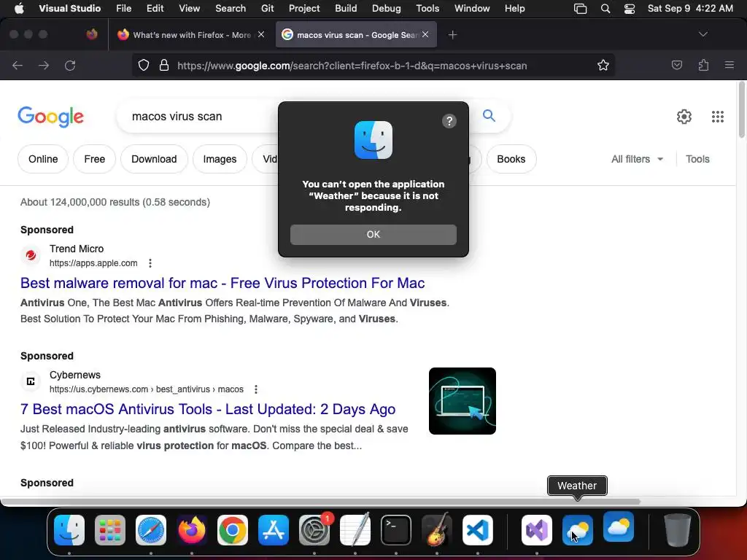Click OK in the Weather error dialog
Screen dimensions: 747x560
click(373, 234)
